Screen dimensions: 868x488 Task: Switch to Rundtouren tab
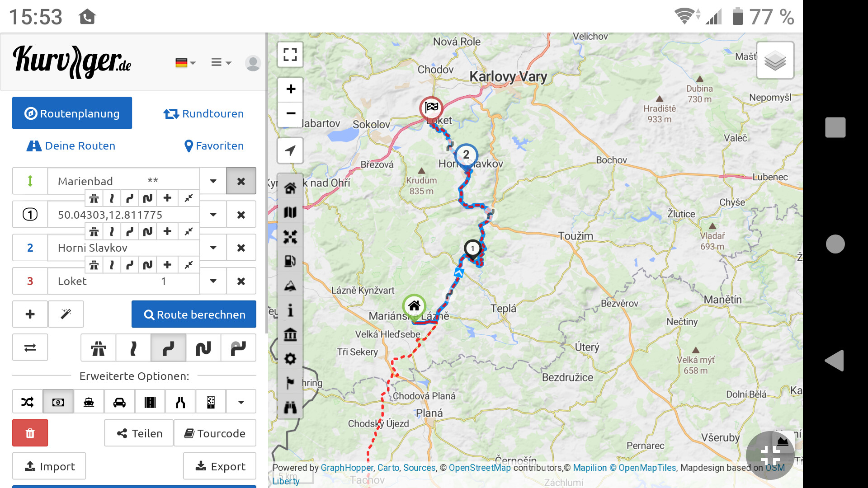[203, 113]
